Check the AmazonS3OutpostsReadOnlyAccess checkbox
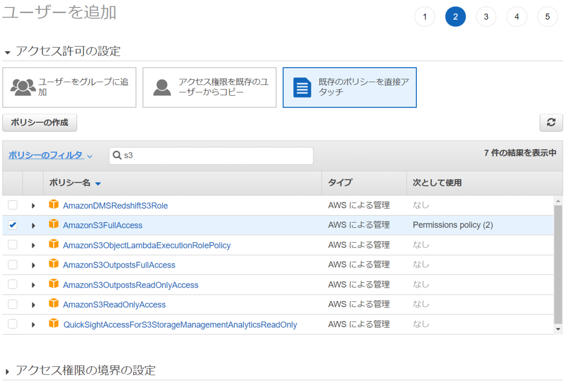 13,284
